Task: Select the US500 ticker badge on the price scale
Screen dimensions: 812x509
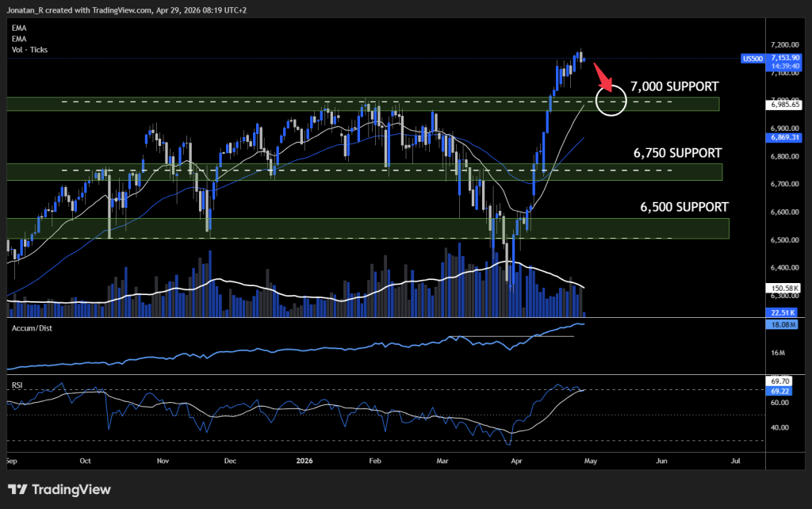Action: pos(753,59)
